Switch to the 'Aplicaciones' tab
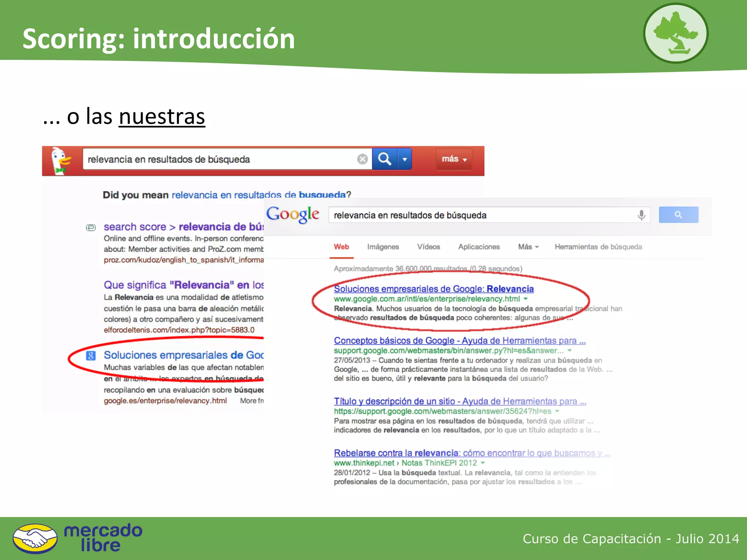 [479, 247]
